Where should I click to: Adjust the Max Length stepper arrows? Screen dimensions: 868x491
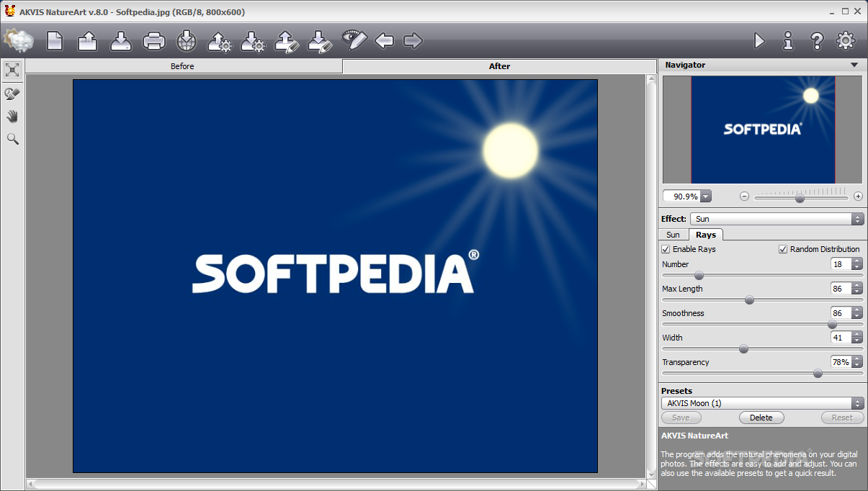pyautogui.click(x=857, y=289)
